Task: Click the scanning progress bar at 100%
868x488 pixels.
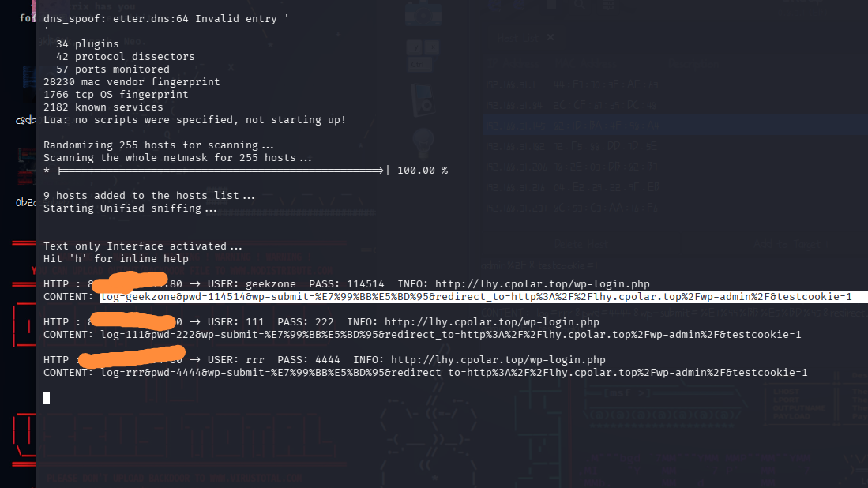Action: click(222, 170)
